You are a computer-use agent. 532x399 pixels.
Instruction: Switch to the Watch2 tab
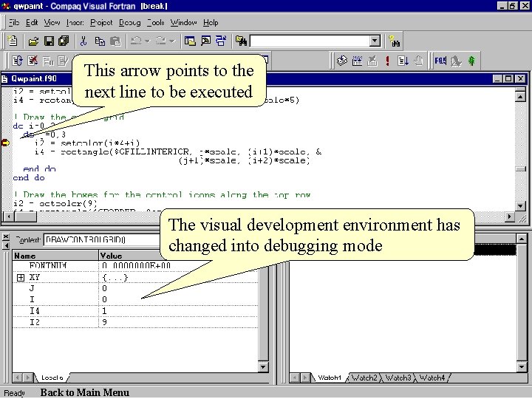click(364, 378)
